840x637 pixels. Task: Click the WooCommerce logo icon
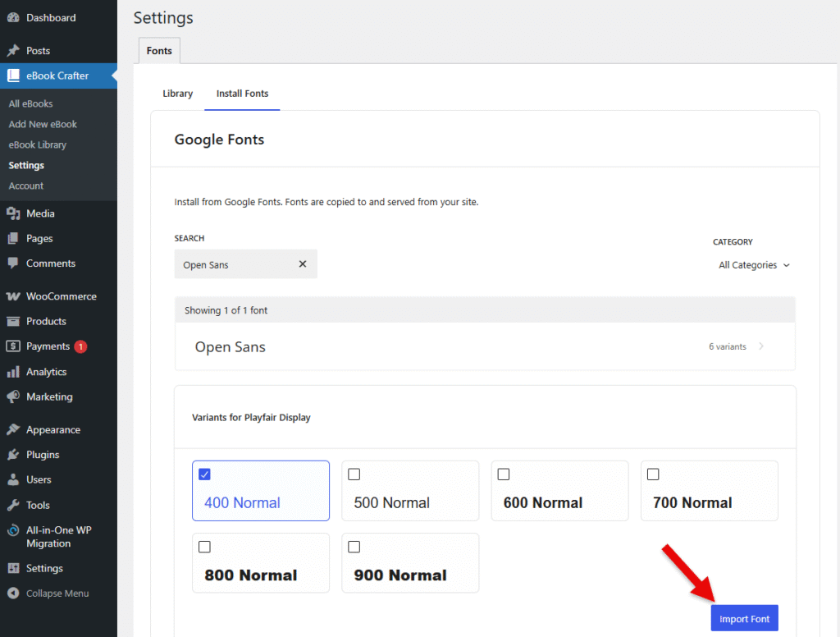pyautogui.click(x=13, y=296)
